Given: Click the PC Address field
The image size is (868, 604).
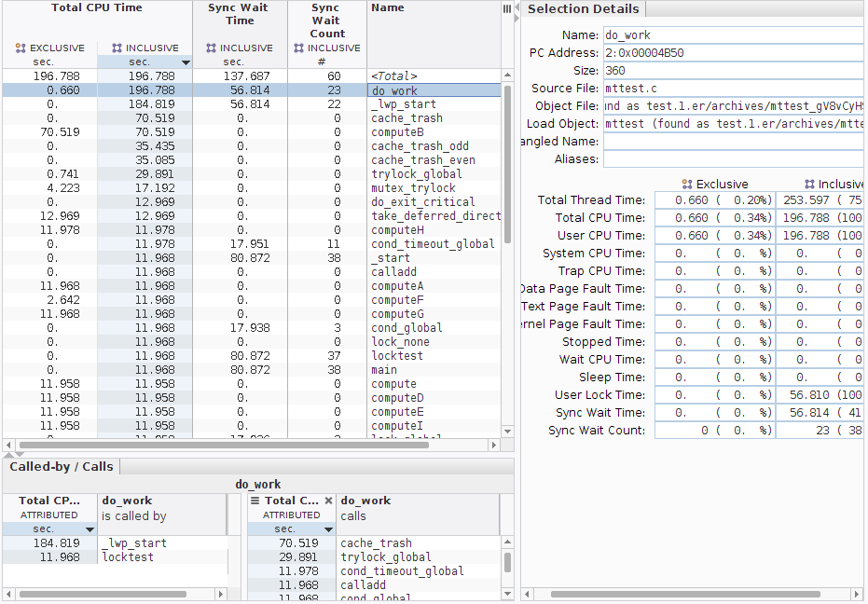Looking at the screenshot, I should tap(734, 53).
